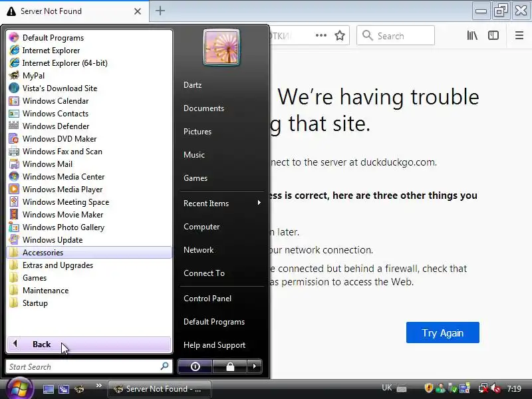Launch Windows Media Player

tap(89, 190)
